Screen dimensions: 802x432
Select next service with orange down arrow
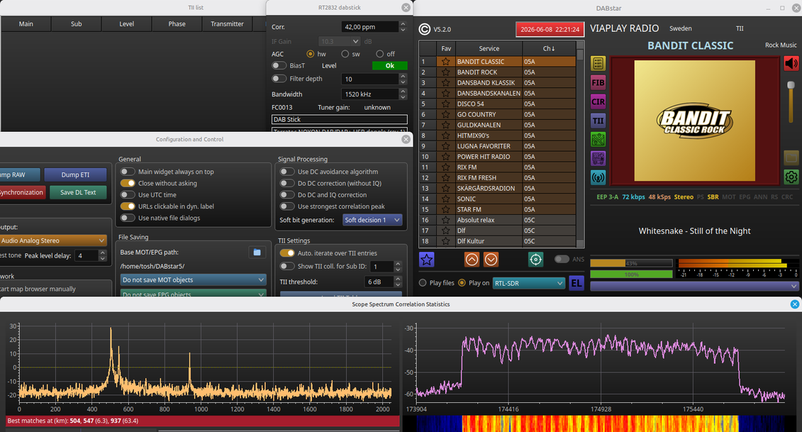pos(491,259)
